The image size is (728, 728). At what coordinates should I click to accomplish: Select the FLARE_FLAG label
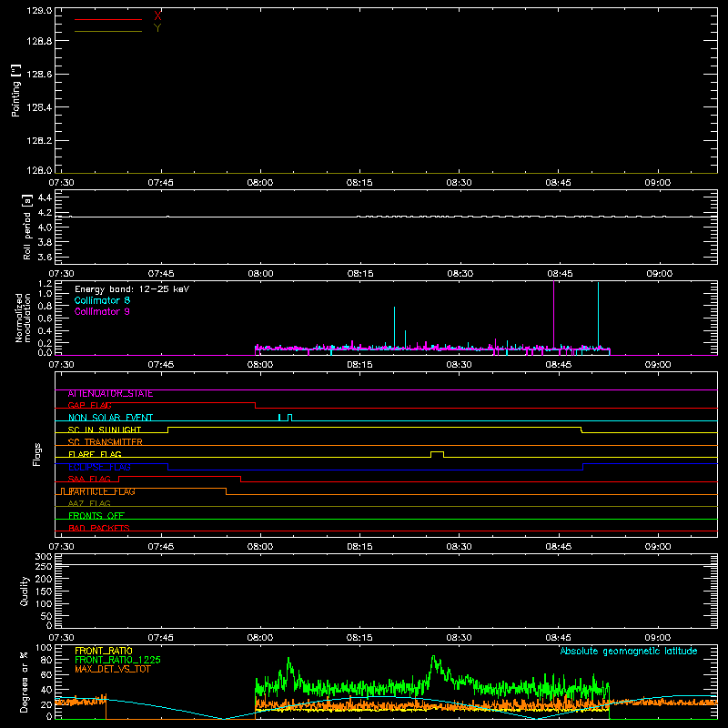(95, 454)
